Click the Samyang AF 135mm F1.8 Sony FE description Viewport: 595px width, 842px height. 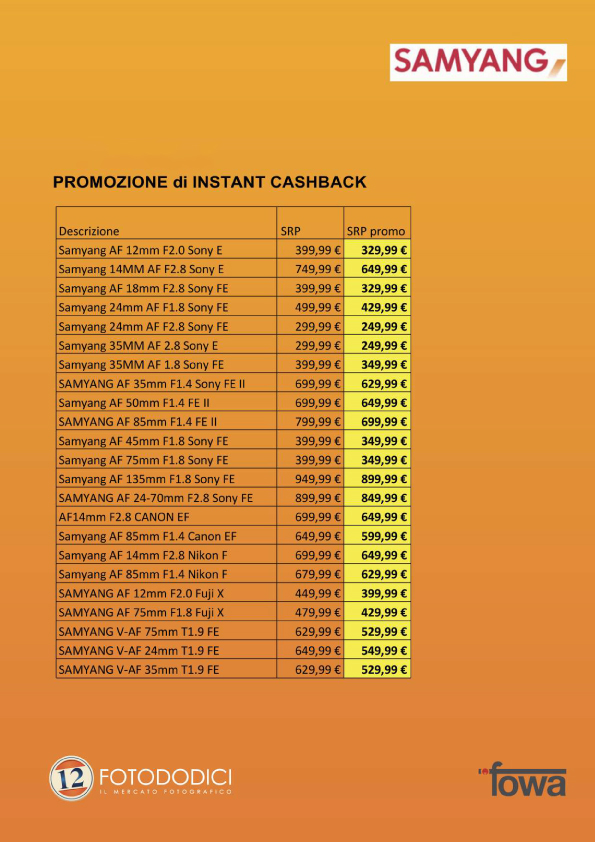[147, 479]
